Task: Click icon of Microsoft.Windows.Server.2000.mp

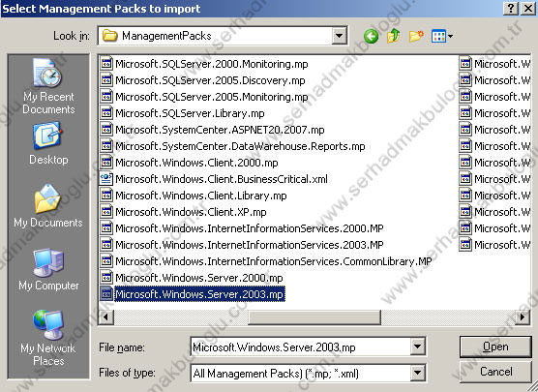Action: (x=106, y=278)
